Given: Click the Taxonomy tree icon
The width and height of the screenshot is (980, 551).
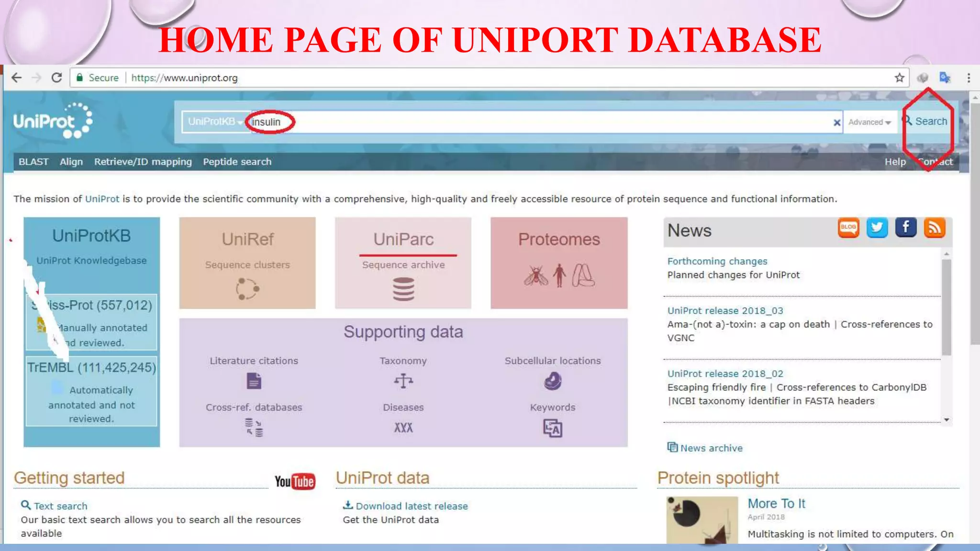Looking at the screenshot, I should tap(403, 381).
